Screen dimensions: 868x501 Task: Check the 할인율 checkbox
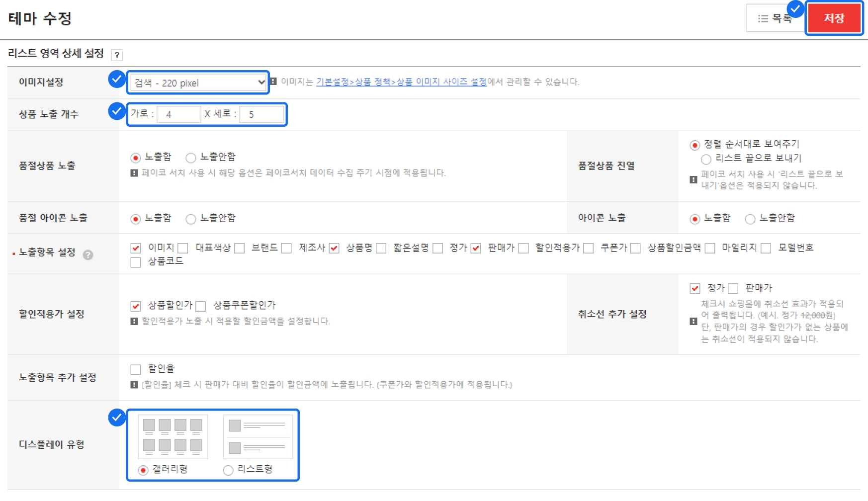136,369
